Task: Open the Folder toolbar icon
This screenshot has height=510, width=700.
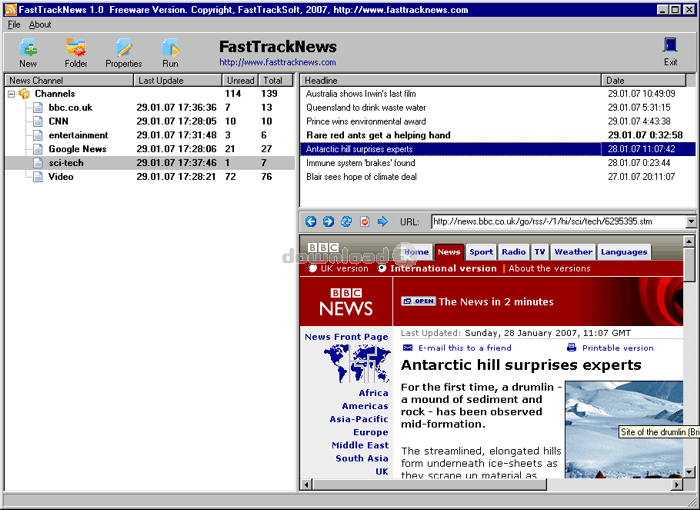Action: point(75,47)
